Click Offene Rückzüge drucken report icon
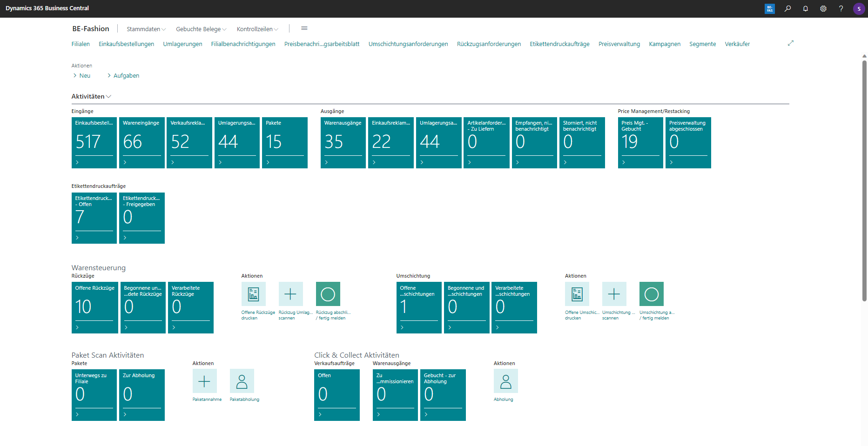This screenshot has height=446, width=868. pos(253,294)
